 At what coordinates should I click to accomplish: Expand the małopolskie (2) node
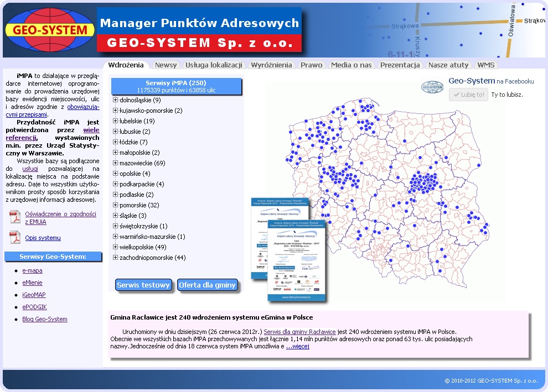coord(115,152)
